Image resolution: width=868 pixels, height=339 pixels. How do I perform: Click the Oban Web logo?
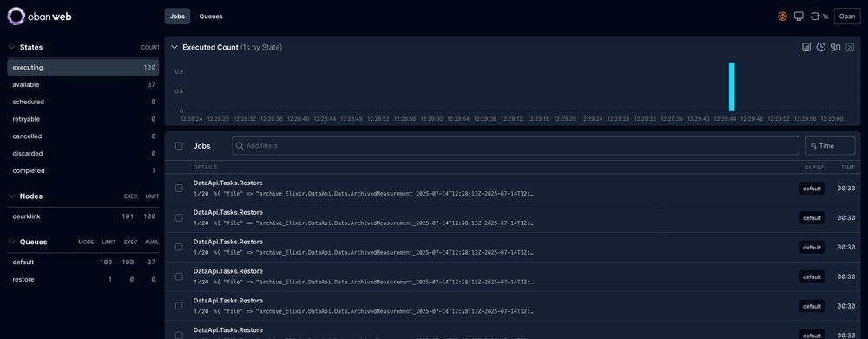[x=39, y=17]
